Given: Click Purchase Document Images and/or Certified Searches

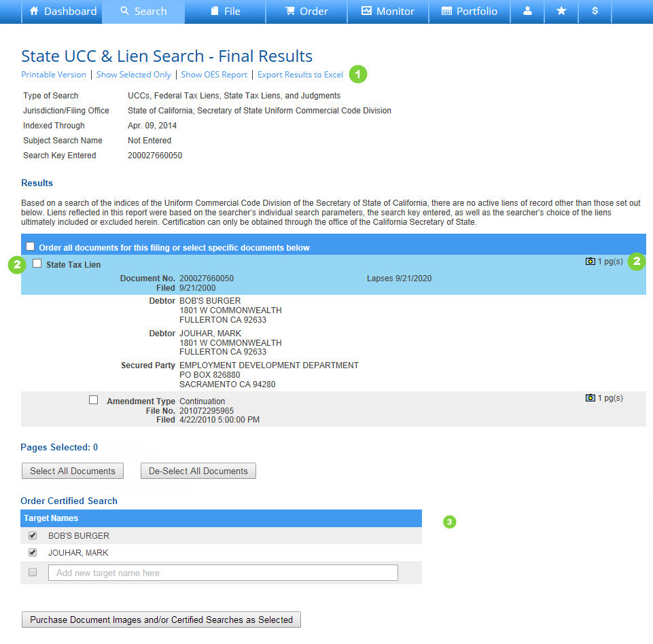Looking at the screenshot, I should pyautogui.click(x=161, y=620).
